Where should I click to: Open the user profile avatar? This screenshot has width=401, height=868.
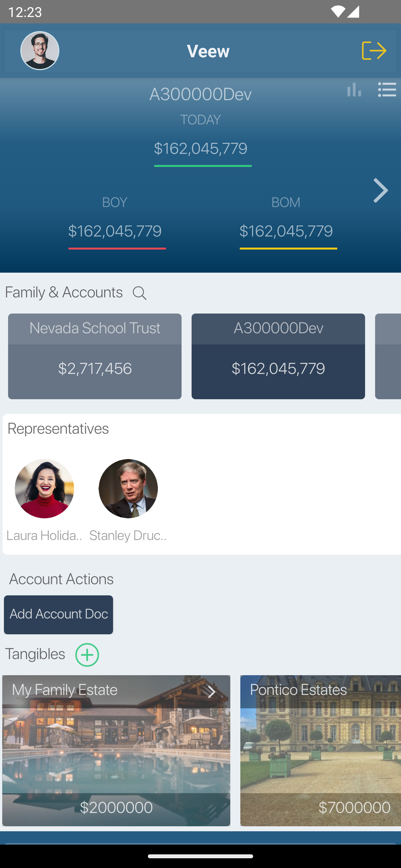click(x=40, y=51)
